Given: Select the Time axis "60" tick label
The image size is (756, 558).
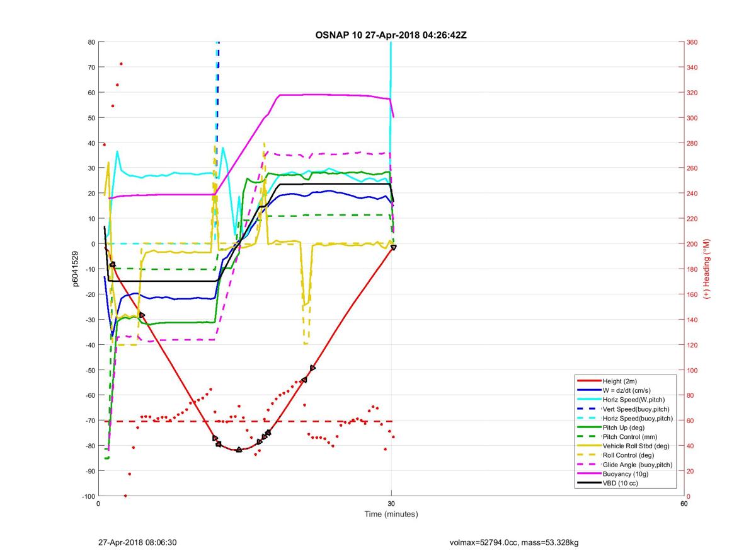Looking at the screenshot, I should [x=684, y=504].
